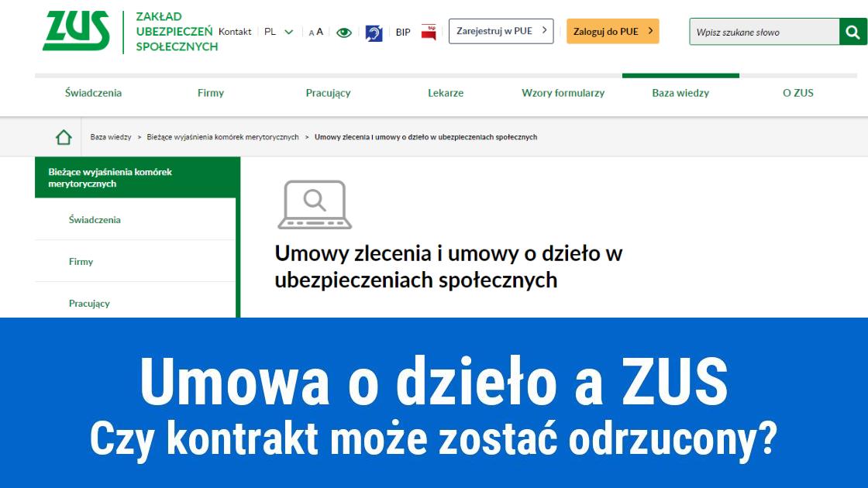Click Bieżące wyjaśnienia komórek merytorycznych breadcrumb
The height and width of the screenshot is (488, 868).
(x=222, y=137)
